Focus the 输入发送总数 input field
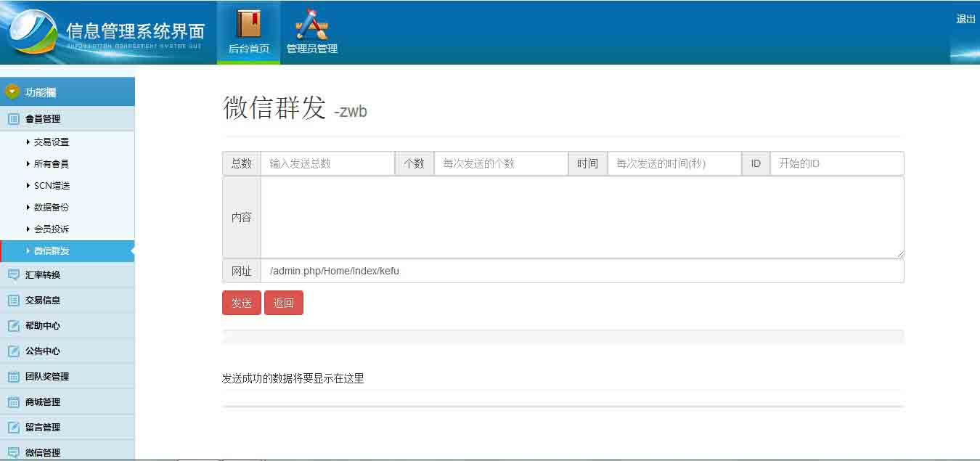980x461 pixels. click(327, 164)
